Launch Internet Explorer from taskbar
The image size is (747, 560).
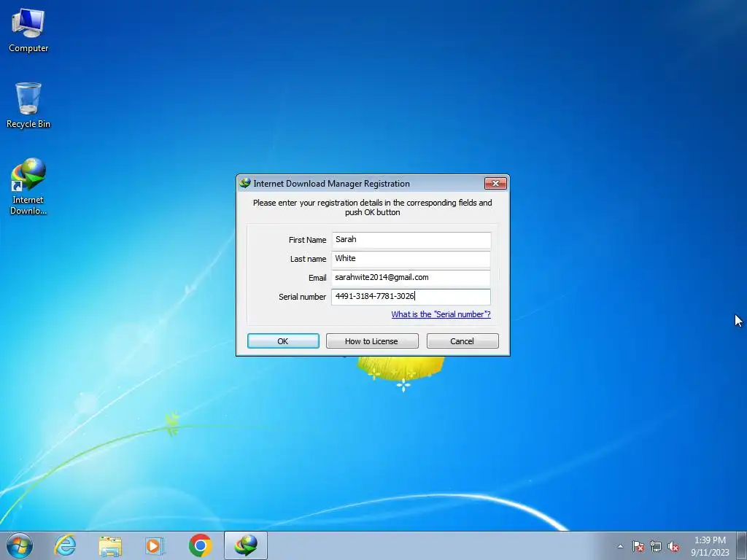[65, 545]
